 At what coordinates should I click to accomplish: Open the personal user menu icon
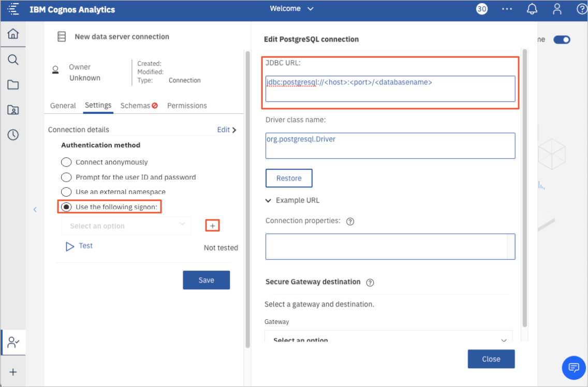[557, 9]
